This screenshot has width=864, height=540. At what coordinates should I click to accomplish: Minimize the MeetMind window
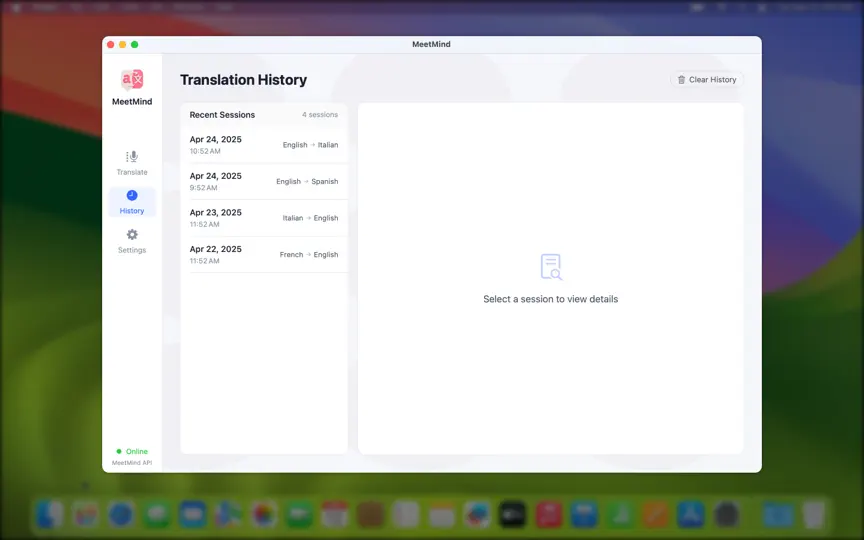[122, 45]
